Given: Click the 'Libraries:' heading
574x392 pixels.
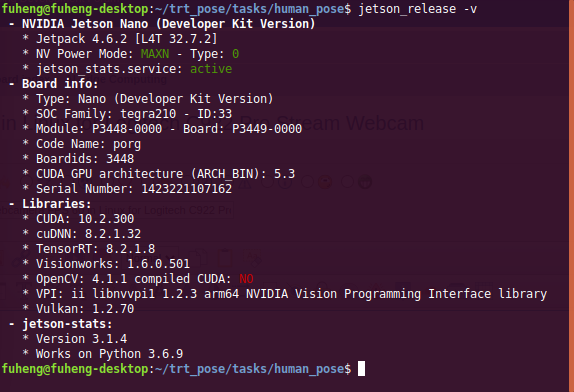Looking at the screenshot, I should [x=57, y=204].
